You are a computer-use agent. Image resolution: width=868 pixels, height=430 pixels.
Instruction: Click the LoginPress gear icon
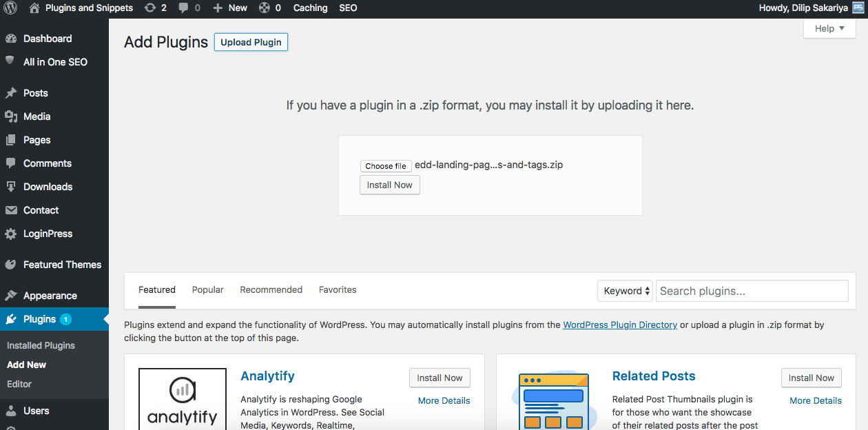click(10, 234)
